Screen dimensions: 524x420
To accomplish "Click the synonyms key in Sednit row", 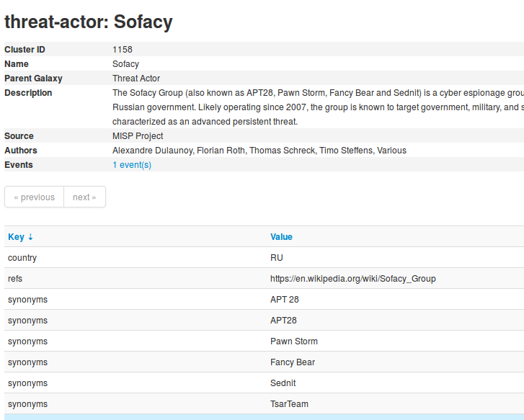I will click(x=27, y=383).
